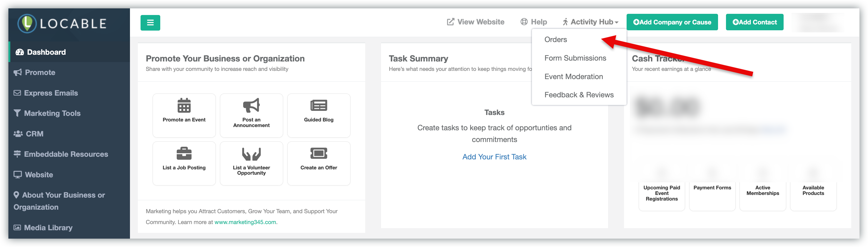Click the Add Your First Task link
868x247 pixels.
(x=494, y=157)
